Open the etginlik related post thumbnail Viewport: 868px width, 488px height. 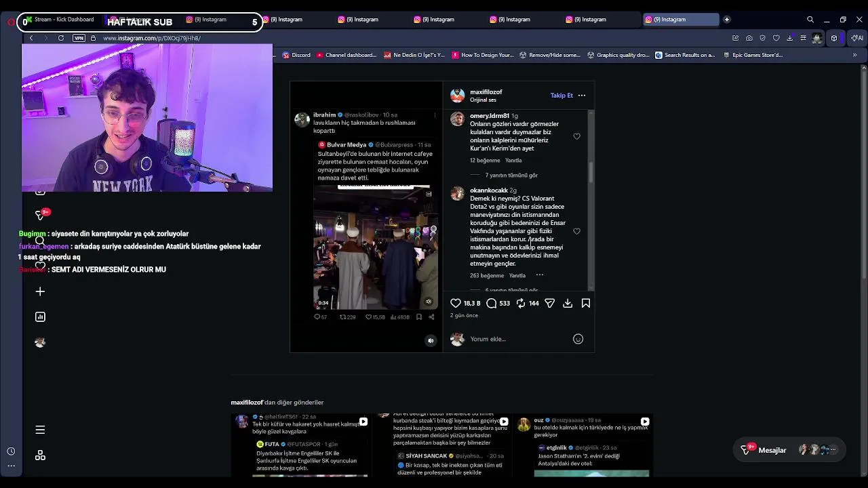pyautogui.click(x=583, y=445)
